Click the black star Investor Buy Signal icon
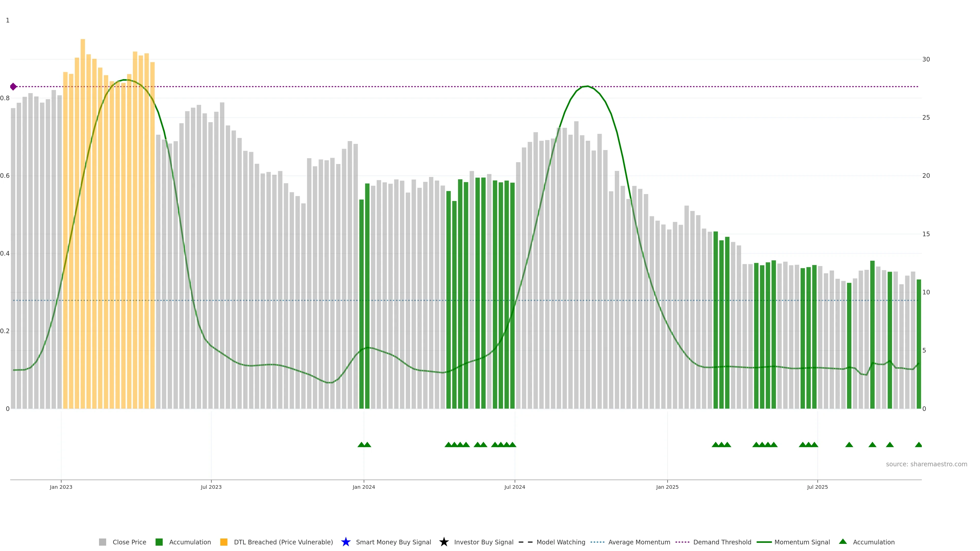This screenshot has width=980, height=551. tap(444, 542)
